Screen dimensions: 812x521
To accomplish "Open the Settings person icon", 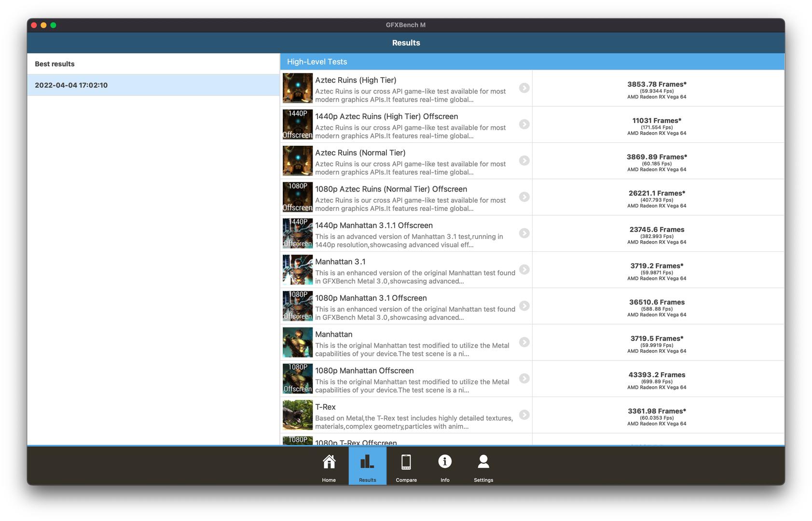I will click(483, 461).
